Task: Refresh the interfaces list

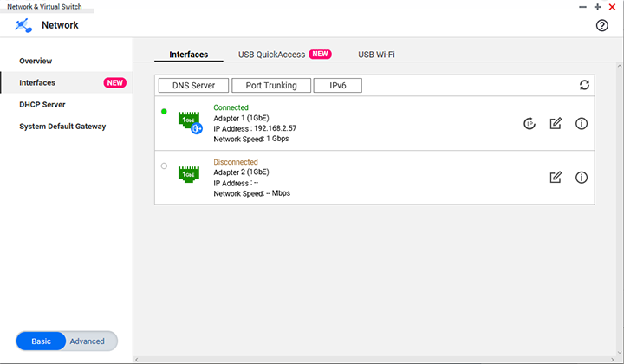Action: pyautogui.click(x=585, y=85)
